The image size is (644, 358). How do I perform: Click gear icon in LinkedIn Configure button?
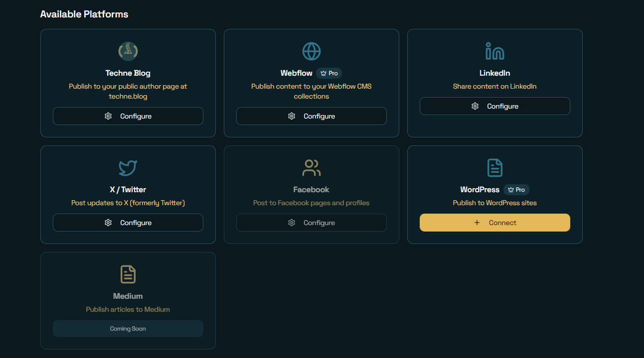tap(475, 106)
